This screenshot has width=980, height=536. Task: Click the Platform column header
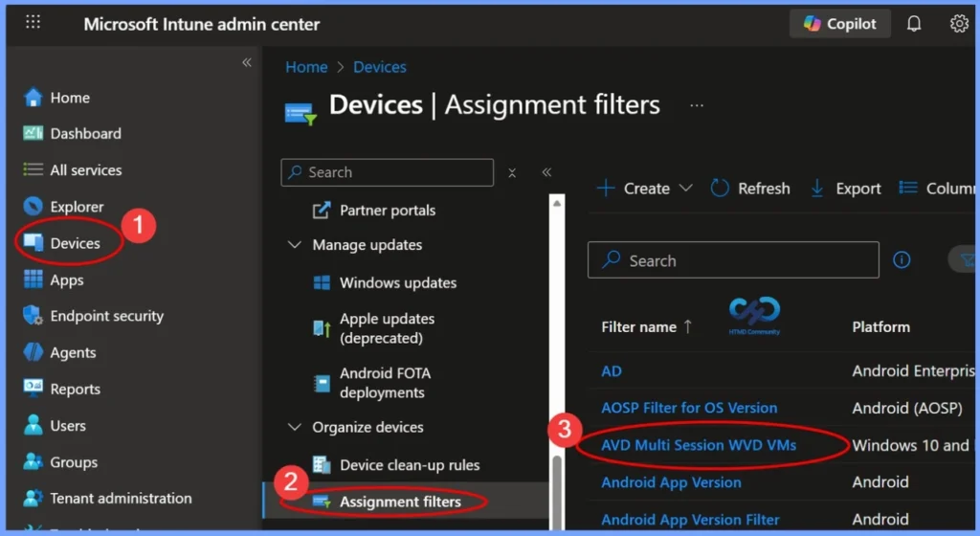tap(880, 326)
